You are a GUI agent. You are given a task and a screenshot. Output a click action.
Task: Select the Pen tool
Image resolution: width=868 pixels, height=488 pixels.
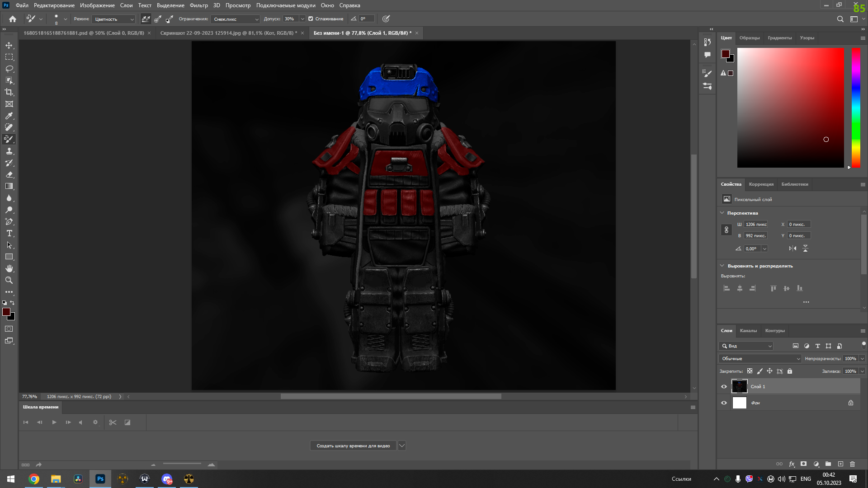9,221
